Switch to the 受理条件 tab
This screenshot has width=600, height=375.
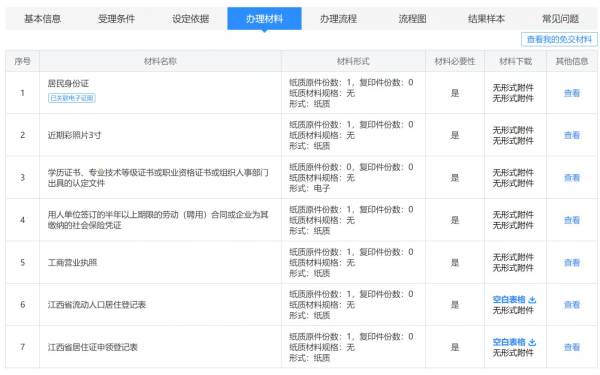point(116,18)
